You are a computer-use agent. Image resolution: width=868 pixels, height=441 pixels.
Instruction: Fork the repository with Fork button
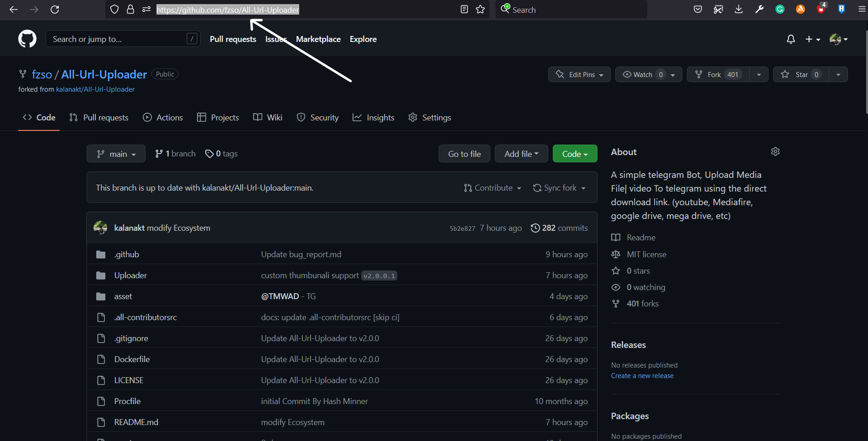pos(718,74)
